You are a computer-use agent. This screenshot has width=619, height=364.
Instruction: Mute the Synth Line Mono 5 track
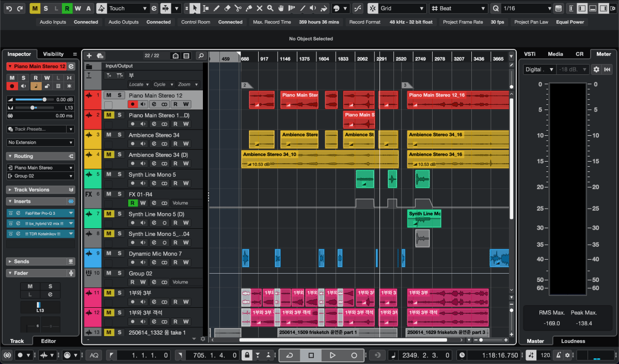tap(108, 175)
